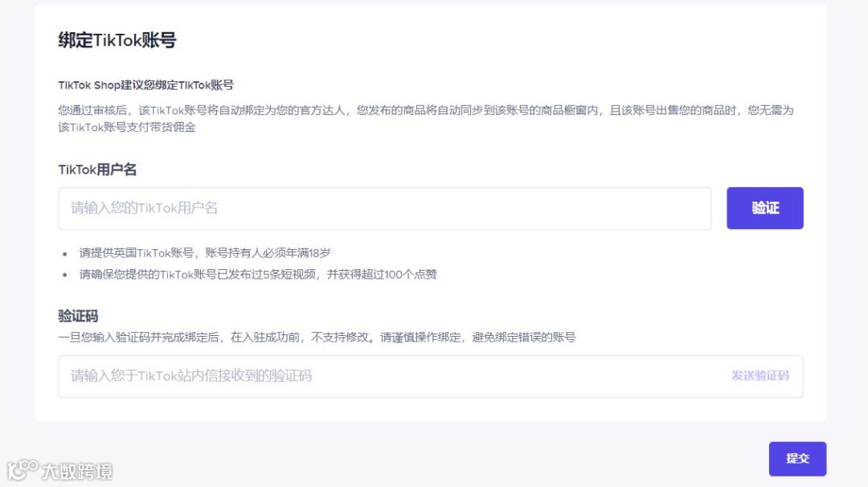868x487 pixels.
Task: Click the TikTok username input field
Action: pyautogui.click(x=385, y=208)
